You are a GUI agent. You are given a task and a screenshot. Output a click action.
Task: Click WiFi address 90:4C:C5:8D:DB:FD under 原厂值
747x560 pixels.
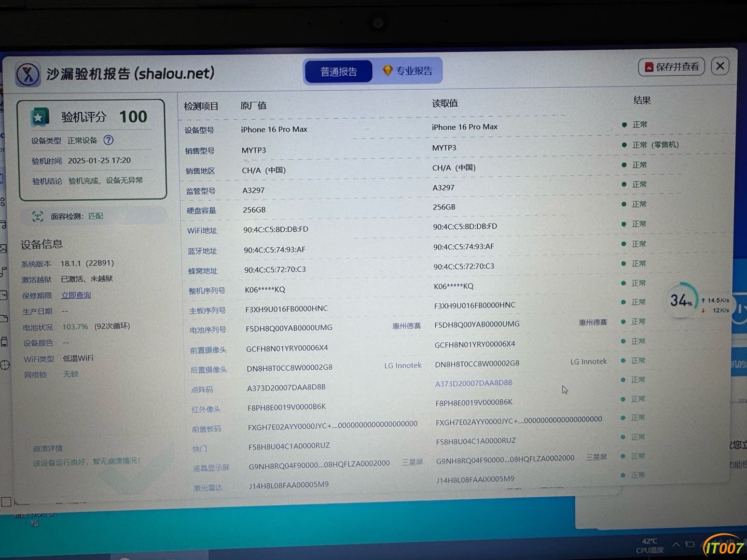275,230
